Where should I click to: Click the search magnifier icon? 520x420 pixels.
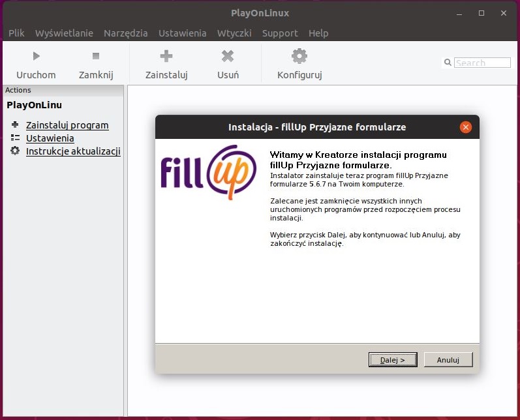(x=448, y=63)
